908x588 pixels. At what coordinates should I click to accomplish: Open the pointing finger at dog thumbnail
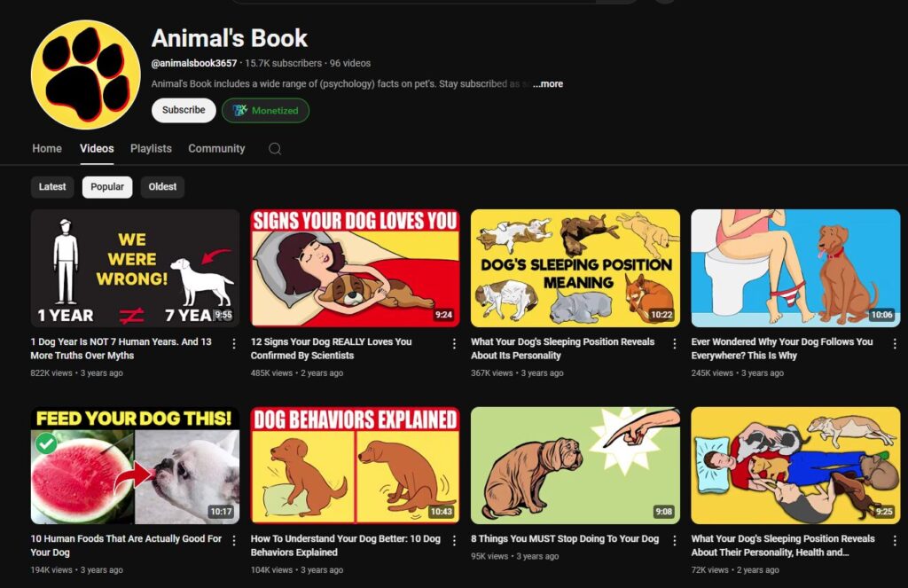pyautogui.click(x=575, y=466)
